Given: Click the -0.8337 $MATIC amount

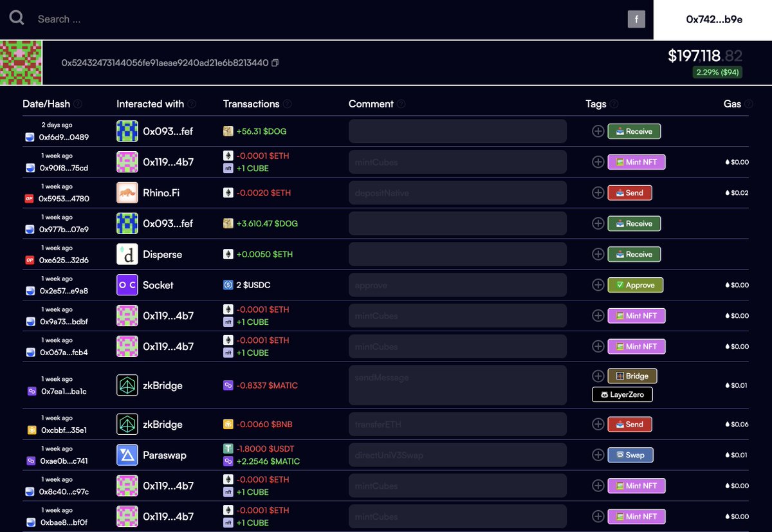Looking at the screenshot, I should point(267,386).
